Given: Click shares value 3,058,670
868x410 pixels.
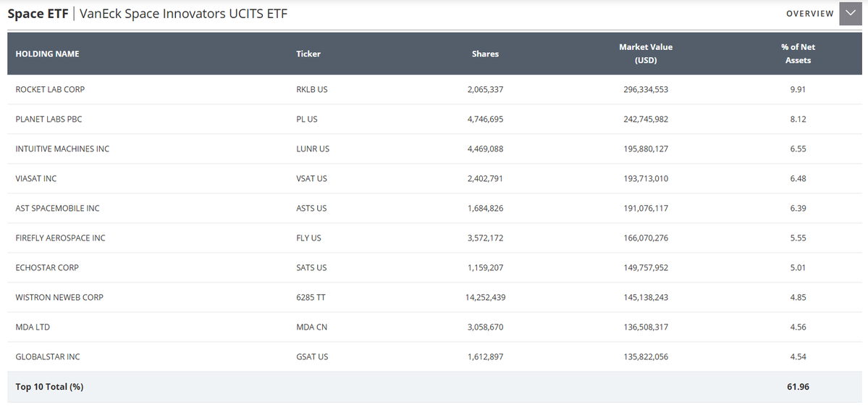Looking at the screenshot, I should pos(486,327).
